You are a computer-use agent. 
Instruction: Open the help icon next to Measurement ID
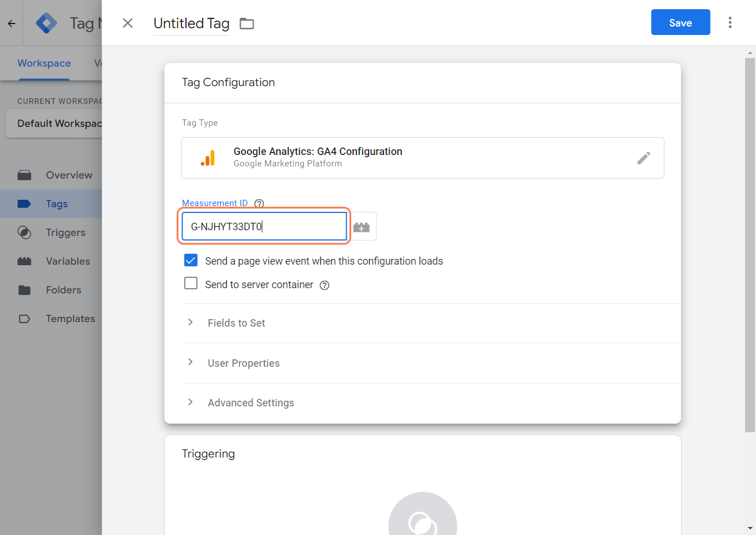259,203
